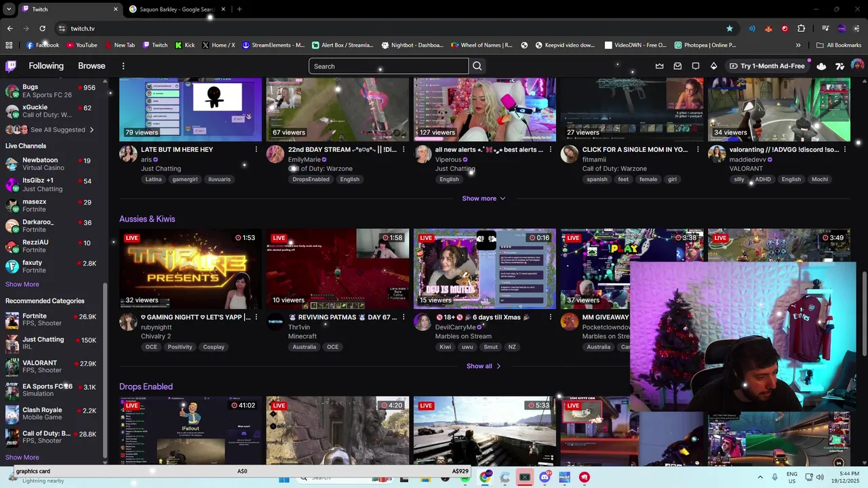This screenshot has height=488, width=868.
Task: Open the Marbles on Stream link under DevilCarryMe
Action: [x=463, y=336]
